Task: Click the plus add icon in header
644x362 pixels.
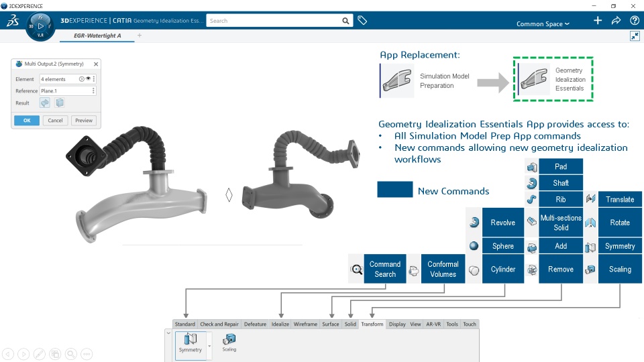Action: pos(598,21)
